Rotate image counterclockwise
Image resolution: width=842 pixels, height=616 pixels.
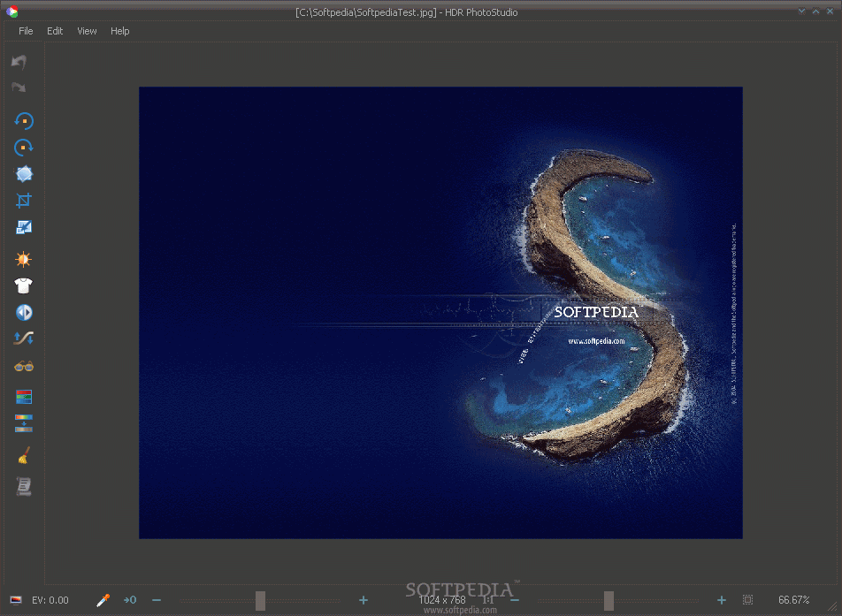point(24,121)
